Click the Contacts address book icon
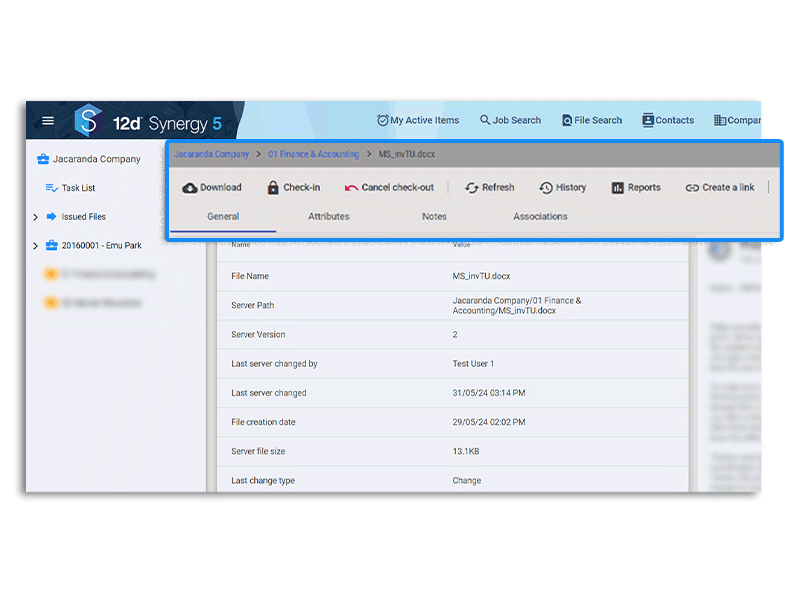This screenshot has height=600, width=800. [x=648, y=120]
